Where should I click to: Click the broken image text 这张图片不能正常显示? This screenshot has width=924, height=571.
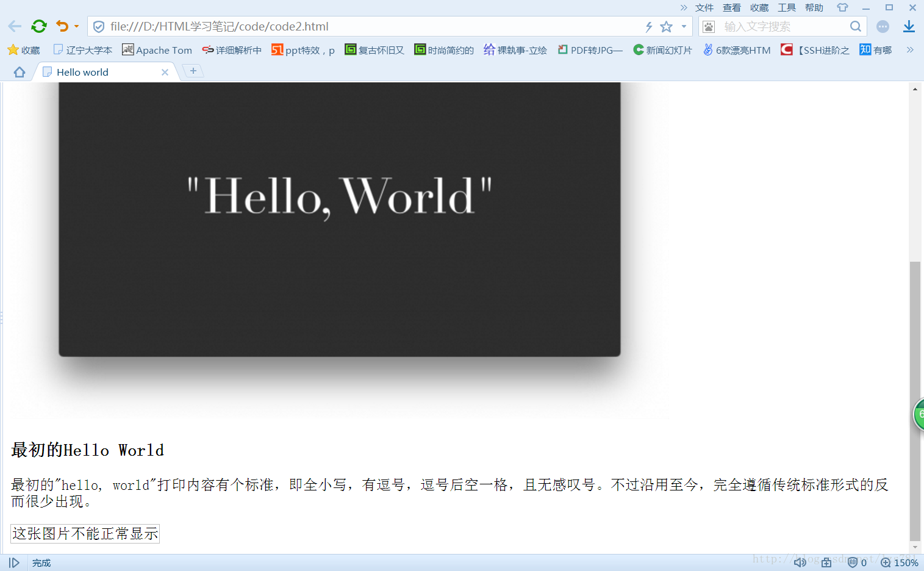coord(85,534)
